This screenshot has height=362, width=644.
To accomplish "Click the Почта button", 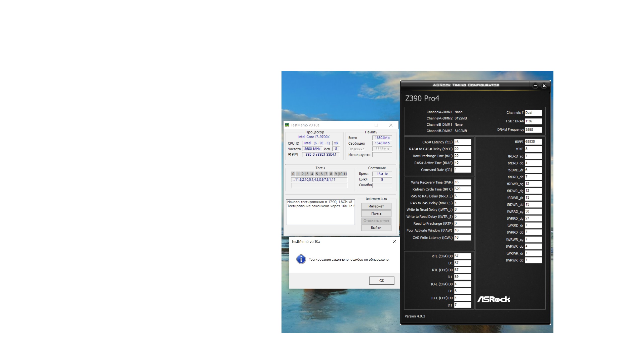I will point(376,213).
